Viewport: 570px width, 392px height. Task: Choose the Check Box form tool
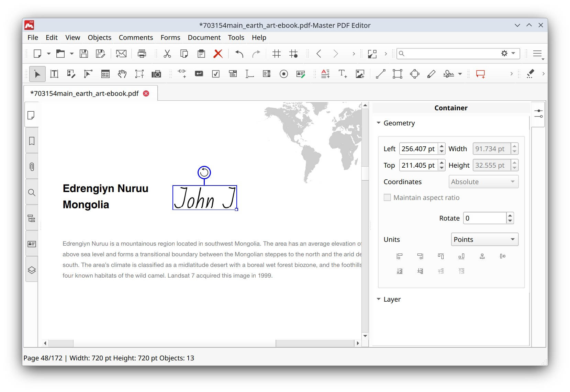216,74
